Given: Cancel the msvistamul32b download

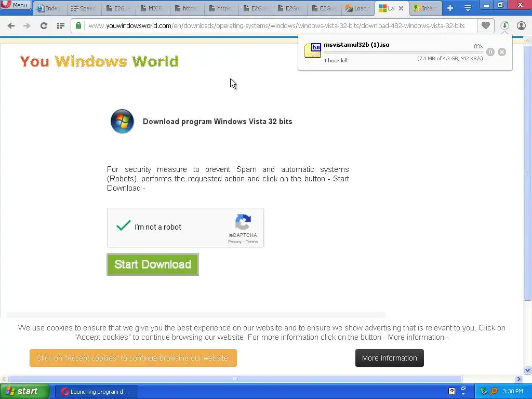Looking at the screenshot, I should tap(502, 52).
